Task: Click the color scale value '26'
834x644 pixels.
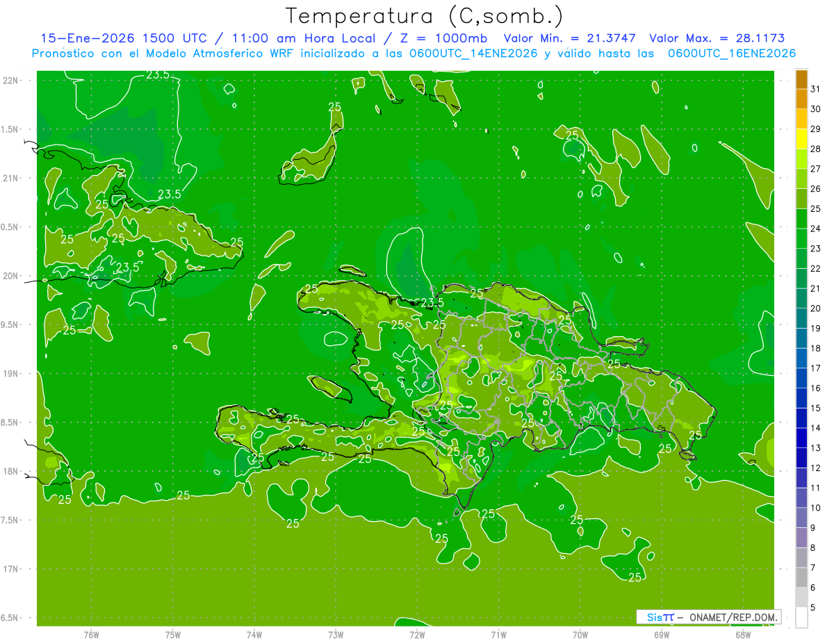Action: (x=816, y=189)
